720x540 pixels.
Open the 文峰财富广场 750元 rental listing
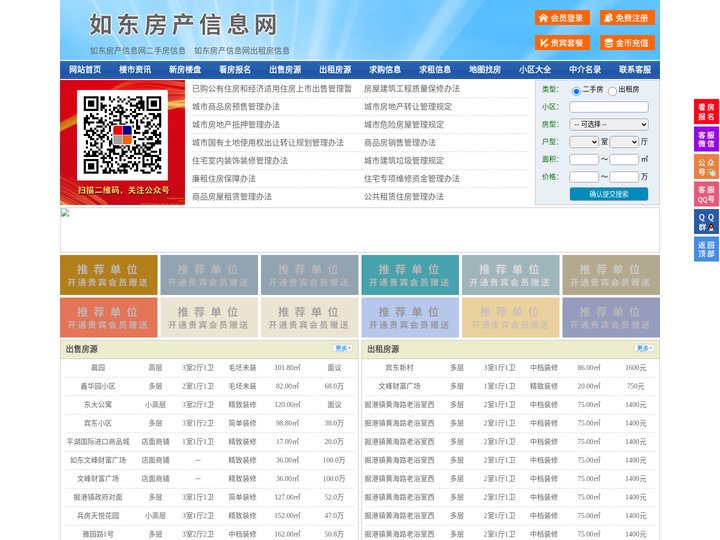click(399, 386)
